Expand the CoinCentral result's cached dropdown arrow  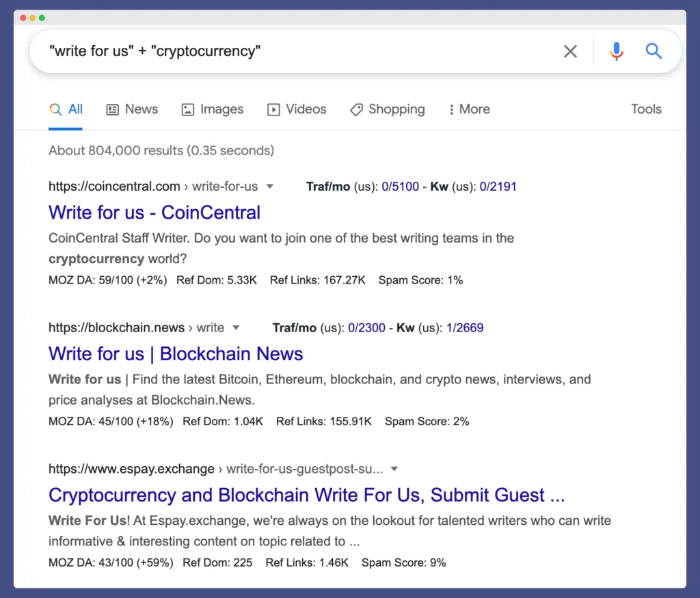[270, 186]
